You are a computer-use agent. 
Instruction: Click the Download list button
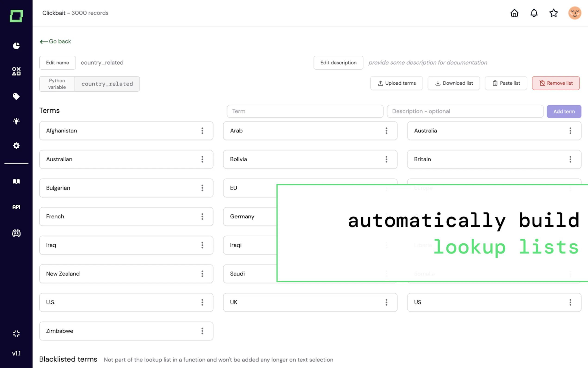tap(454, 83)
